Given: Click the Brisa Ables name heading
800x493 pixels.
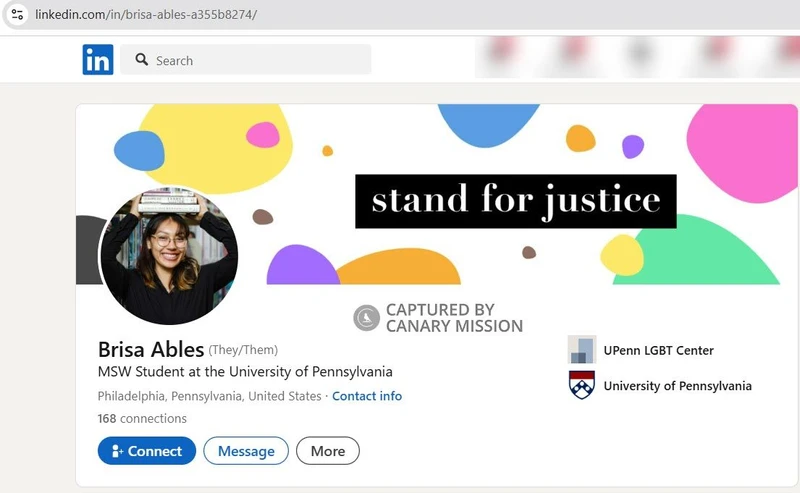Looking at the screenshot, I should tap(151, 350).
